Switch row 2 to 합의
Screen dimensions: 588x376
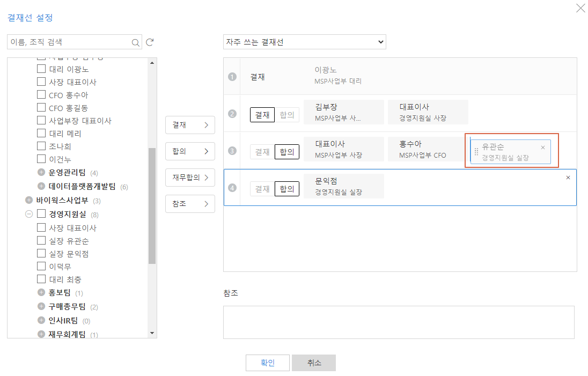(287, 115)
